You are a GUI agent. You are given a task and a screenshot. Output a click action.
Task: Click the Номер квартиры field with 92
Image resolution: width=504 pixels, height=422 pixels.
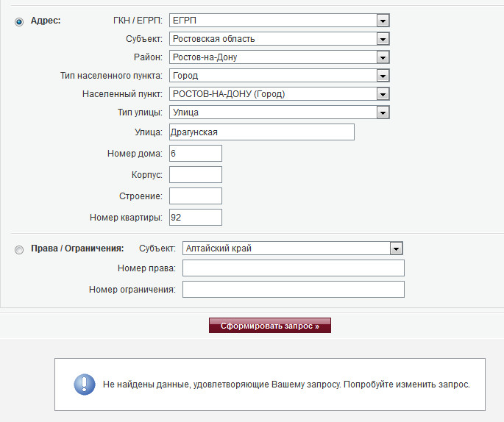[196, 218]
